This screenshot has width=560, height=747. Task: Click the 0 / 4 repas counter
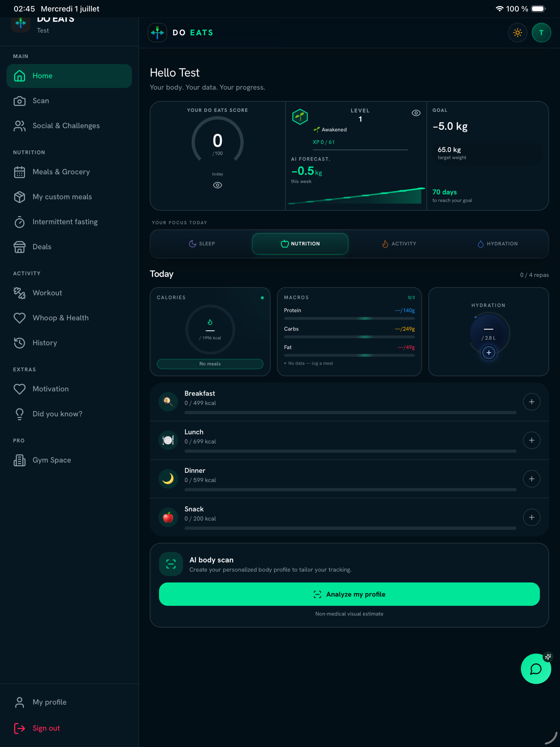pos(534,275)
